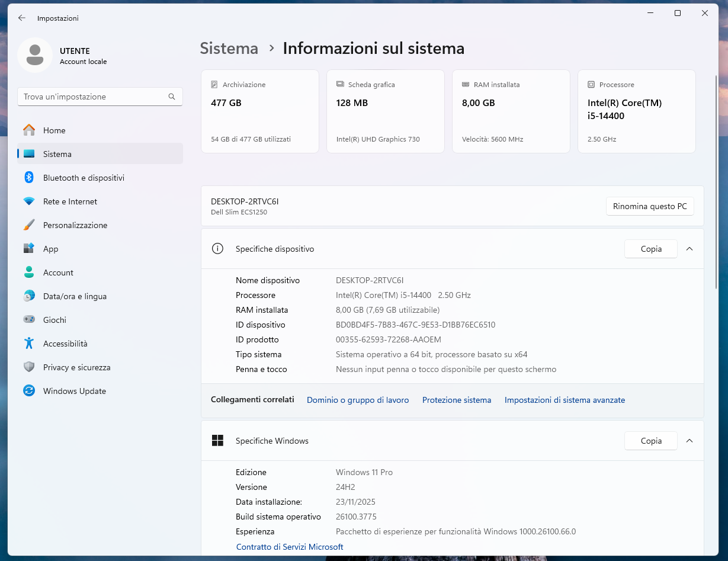Click the Giochi gamepad icon
The height and width of the screenshot is (561, 728).
(x=29, y=320)
